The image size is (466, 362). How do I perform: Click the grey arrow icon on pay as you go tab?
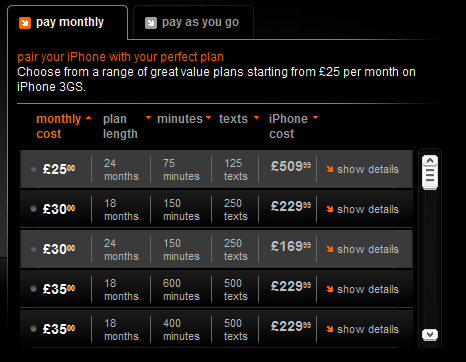point(151,23)
